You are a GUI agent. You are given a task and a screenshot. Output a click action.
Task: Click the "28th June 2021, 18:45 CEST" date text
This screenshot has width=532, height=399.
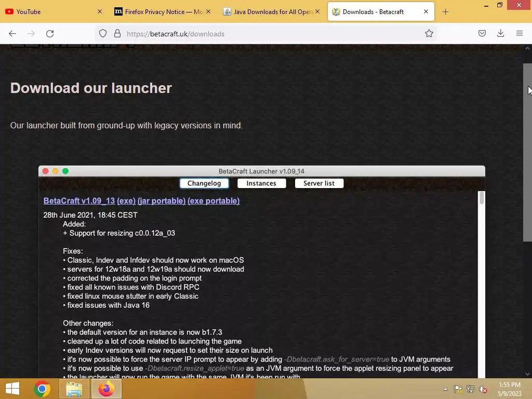pos(90,215)
